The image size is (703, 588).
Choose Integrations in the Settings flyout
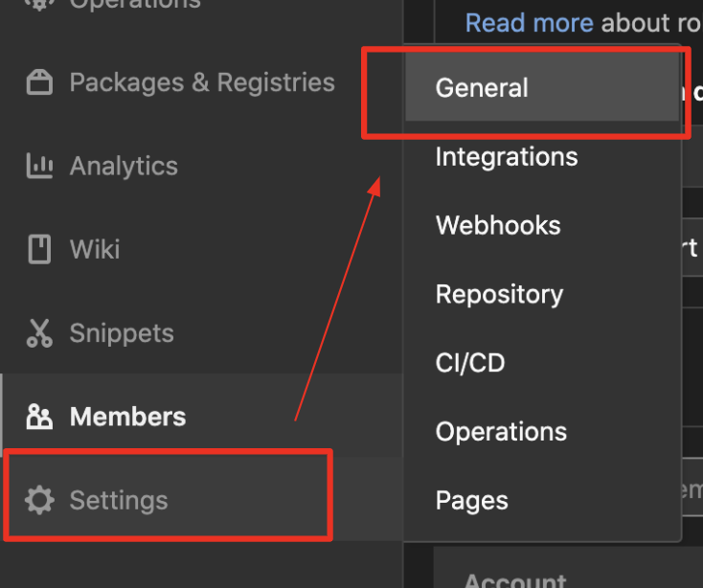click(x=542, y=156)
